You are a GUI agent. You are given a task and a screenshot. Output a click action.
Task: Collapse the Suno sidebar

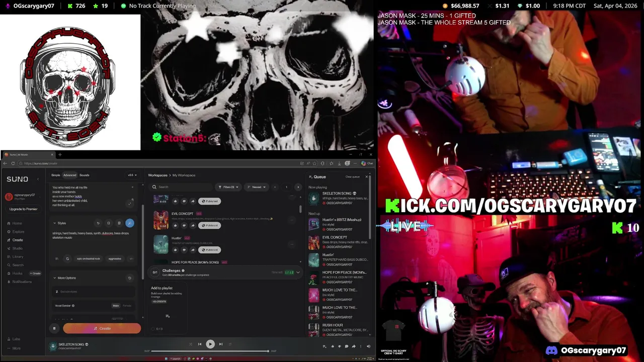pos(38,179)
